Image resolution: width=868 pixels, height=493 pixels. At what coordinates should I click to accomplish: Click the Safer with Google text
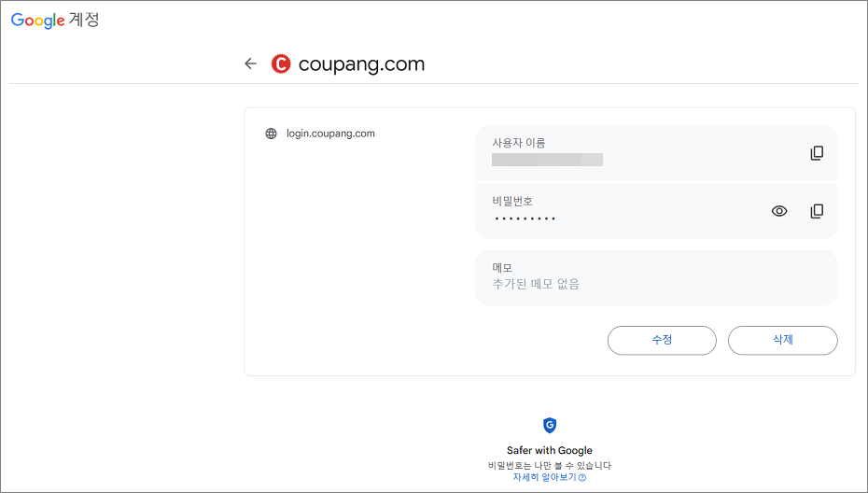(550, 450)
